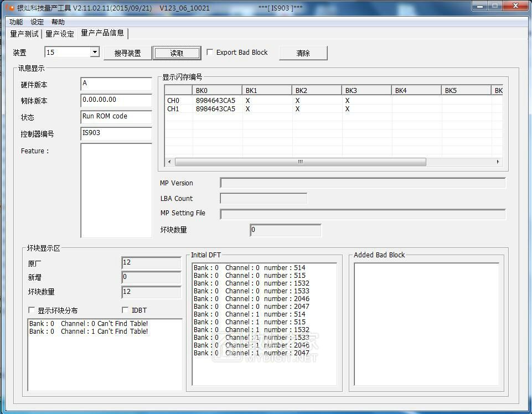Enable the 显示坏块分布 checkbox
The height and width of the screenshot is (414, 532).
[x=32, y=310]
